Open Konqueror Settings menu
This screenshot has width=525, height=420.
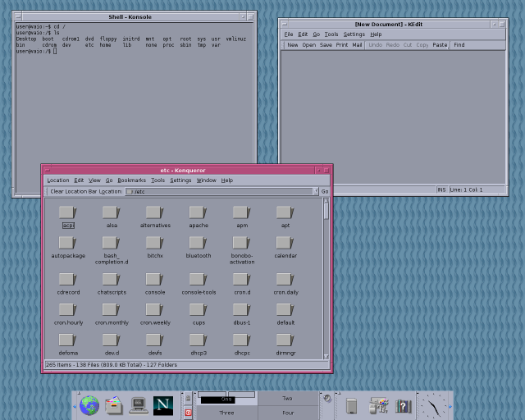[x=180, y=180]
